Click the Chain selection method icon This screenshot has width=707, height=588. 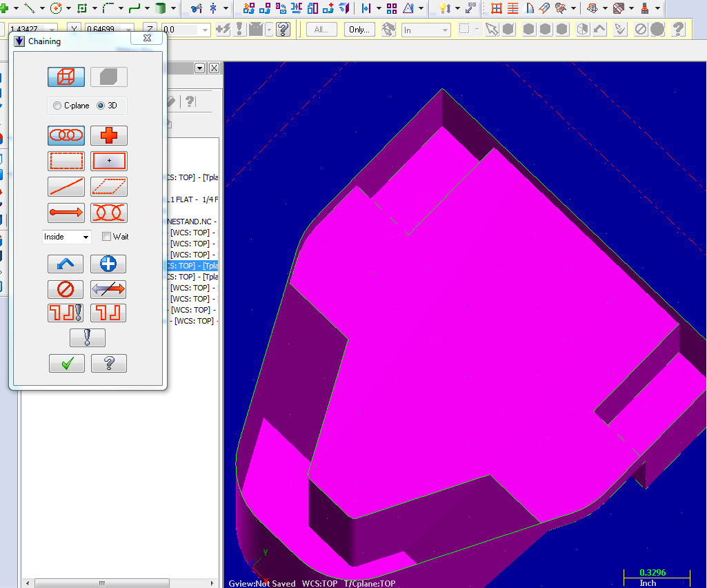coord(66,135)
